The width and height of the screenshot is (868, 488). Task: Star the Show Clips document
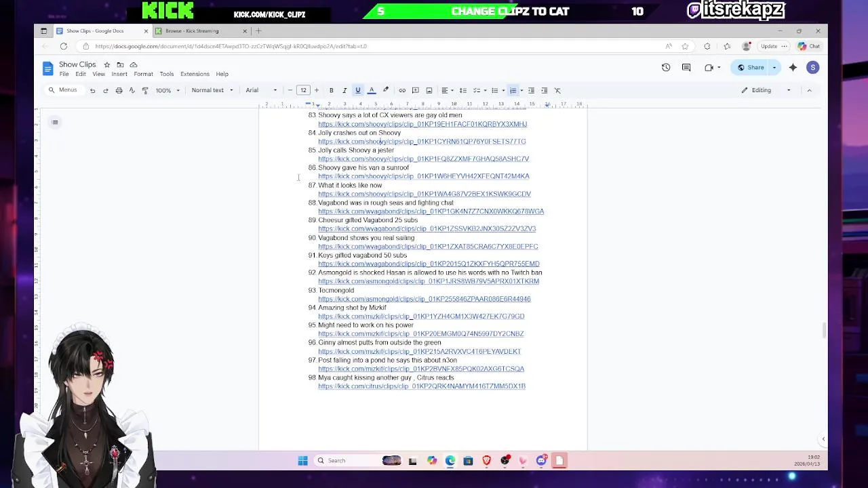[106, 64]
